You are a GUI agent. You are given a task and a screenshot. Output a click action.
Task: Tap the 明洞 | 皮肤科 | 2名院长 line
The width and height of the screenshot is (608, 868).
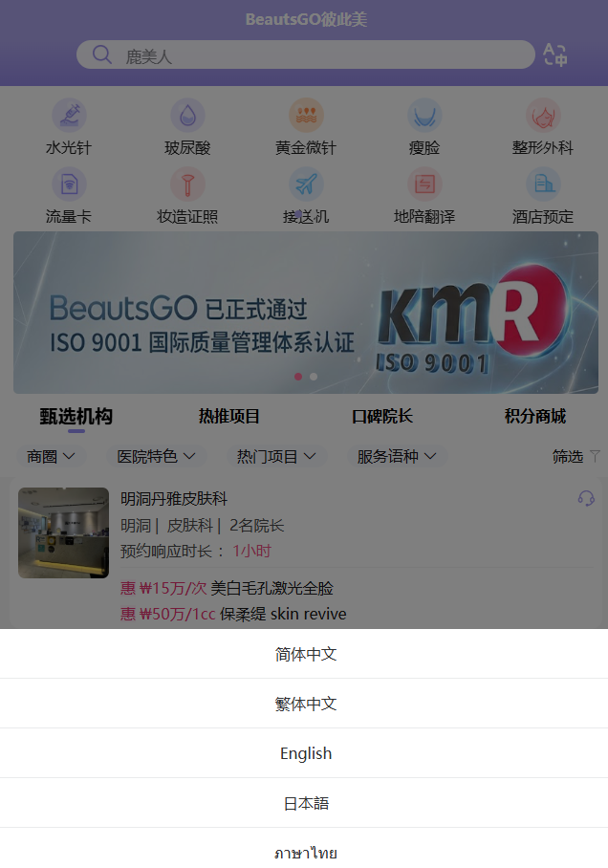202,526
